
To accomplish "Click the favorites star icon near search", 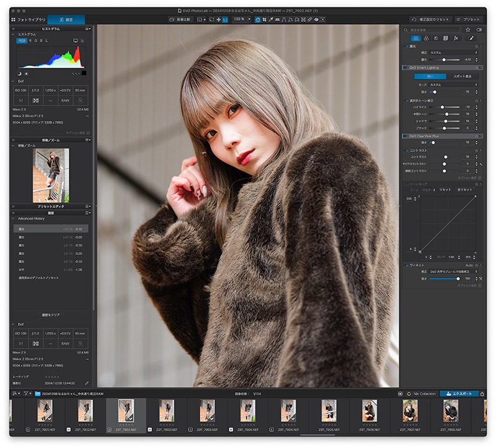I will click(x=467, y=29).
